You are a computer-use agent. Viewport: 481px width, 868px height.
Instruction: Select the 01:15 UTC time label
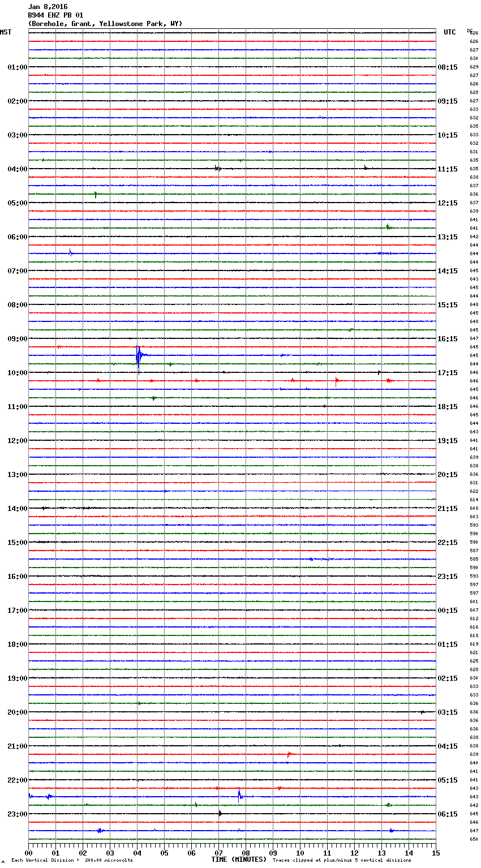(x=448, y=644)
